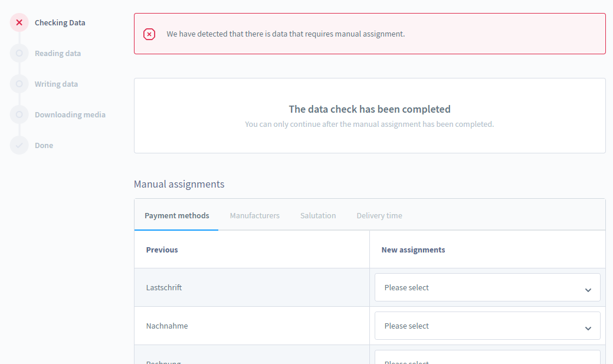613x364 pixels.
Task: Click the chevron arrow in the Lastschrift row
Action: click(588, 290)
